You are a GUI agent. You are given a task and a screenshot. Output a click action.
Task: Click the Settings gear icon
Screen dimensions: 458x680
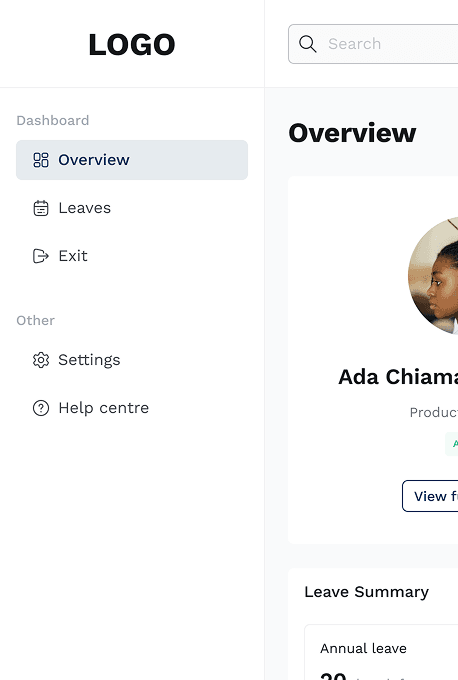click(x=41, y=360)
